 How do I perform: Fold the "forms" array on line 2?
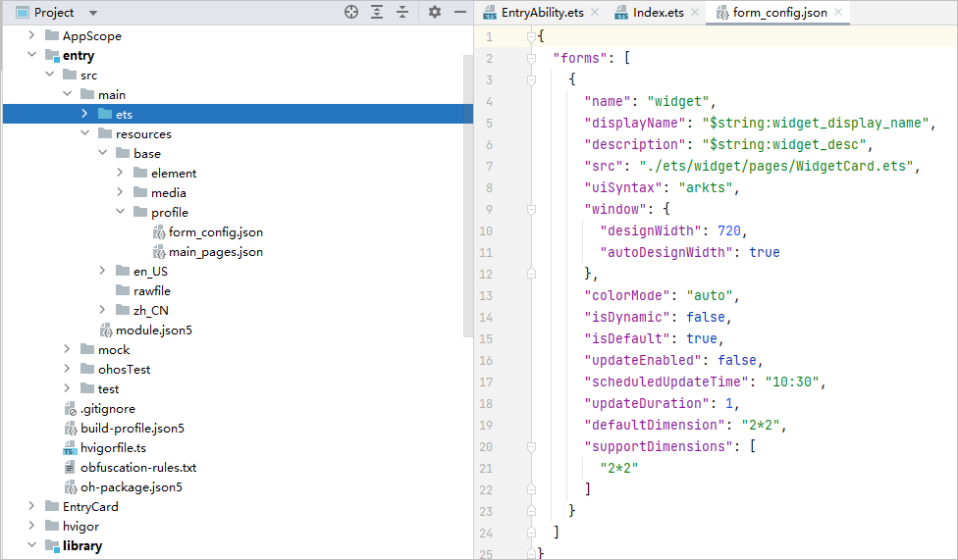(531, 59)
